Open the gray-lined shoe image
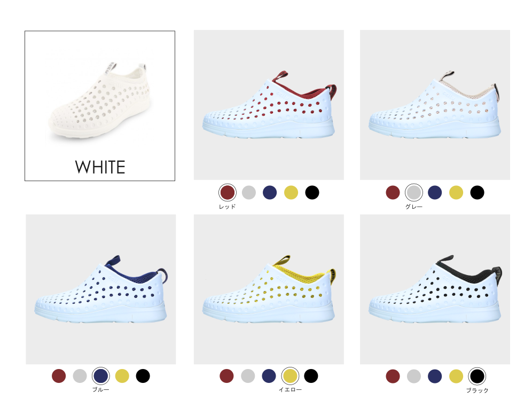Screen dimensions: 532x400 [435, 105]
